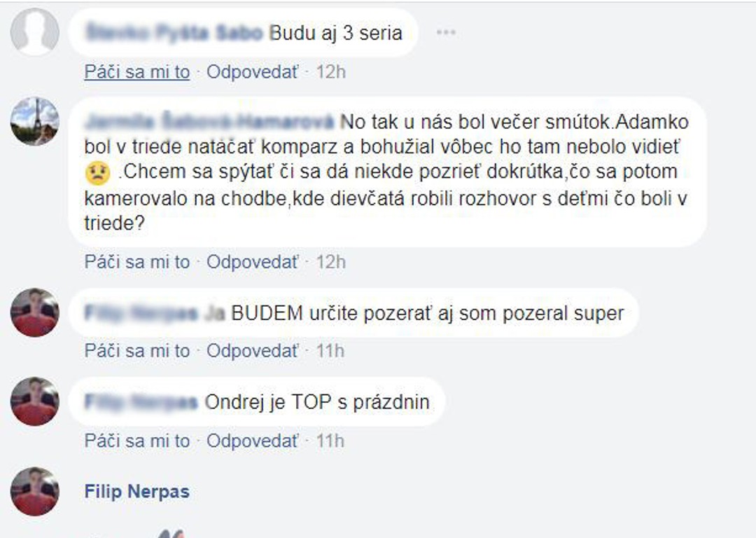Like the 'BUDEM určite pozerať' comment

click(137, 351)
